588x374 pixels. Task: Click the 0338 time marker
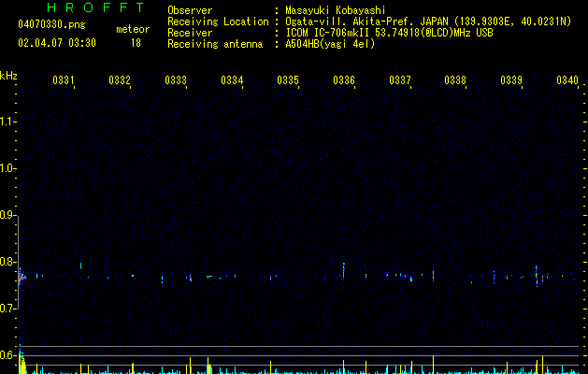coord(455,80)
